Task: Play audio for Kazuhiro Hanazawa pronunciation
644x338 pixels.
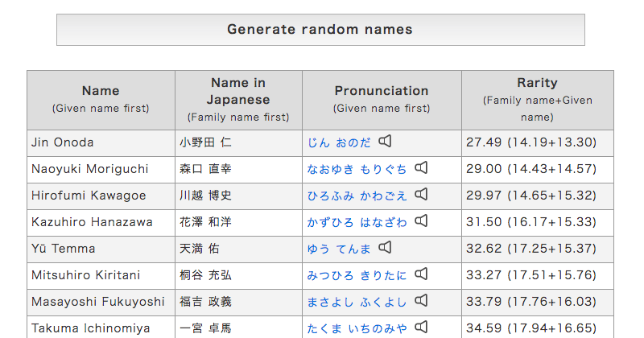Action: pyautogui.click(x=421, y=221)
